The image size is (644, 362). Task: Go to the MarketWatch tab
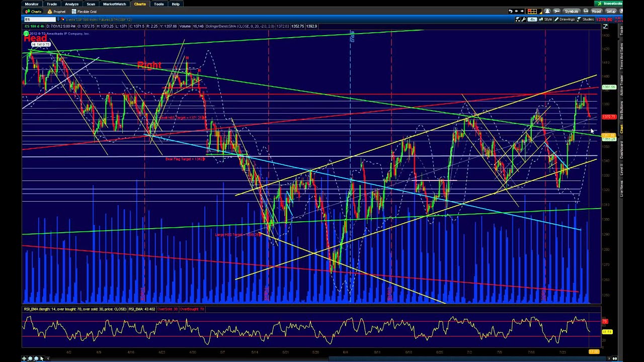(x=114, y=4)
